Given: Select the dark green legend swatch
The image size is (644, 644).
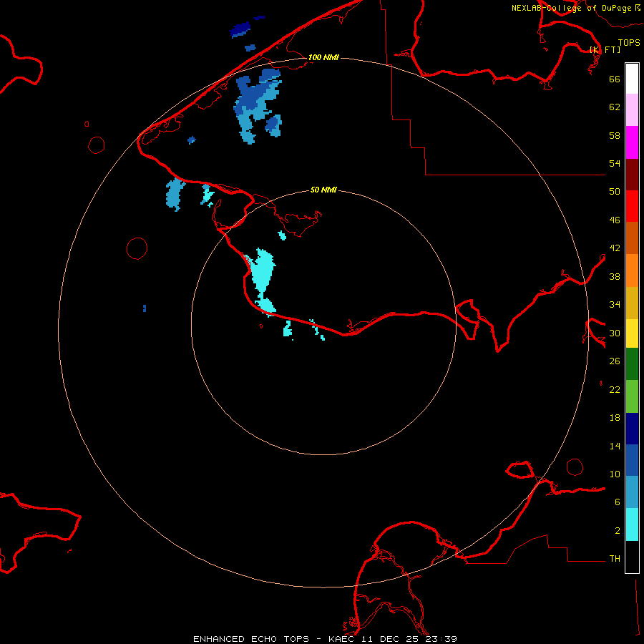Looking at the screenshot, I should [x=632, y=364].
